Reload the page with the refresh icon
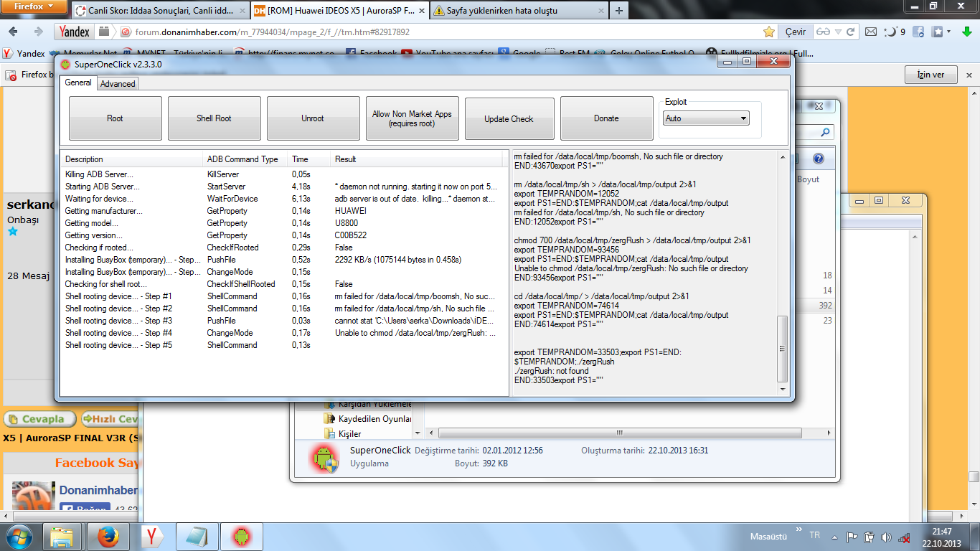Viewport: 980px width, 551px height. coord(850,32)
